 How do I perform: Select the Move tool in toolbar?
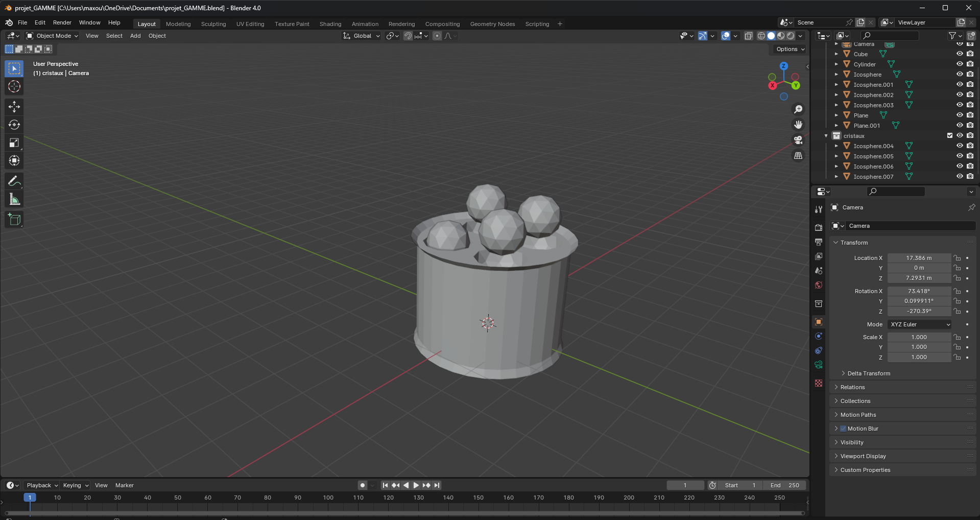[x=14, y=107]
